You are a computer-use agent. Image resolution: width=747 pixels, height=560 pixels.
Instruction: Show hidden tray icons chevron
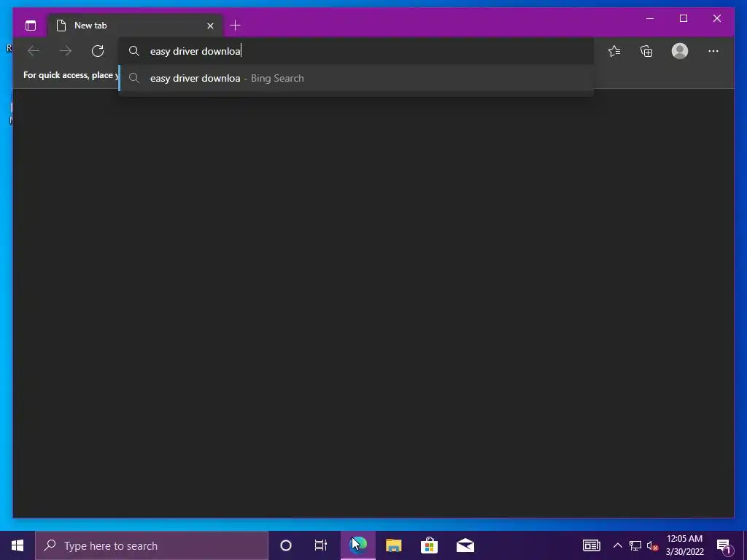(617, 545)
